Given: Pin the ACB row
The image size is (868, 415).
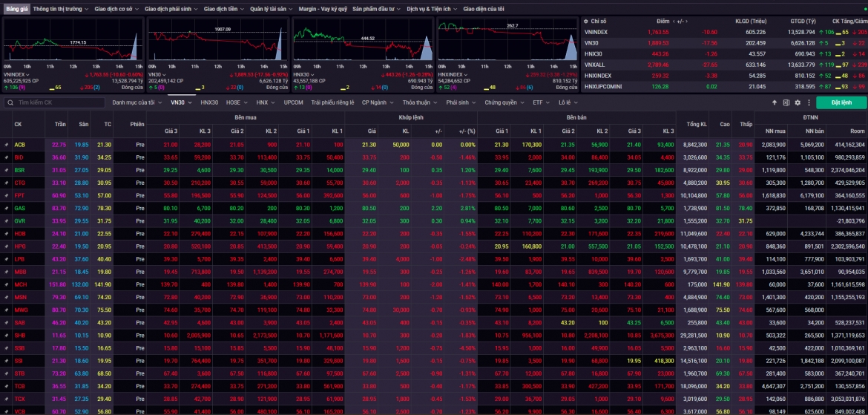Looking at the screenshot, I should 7,145.
